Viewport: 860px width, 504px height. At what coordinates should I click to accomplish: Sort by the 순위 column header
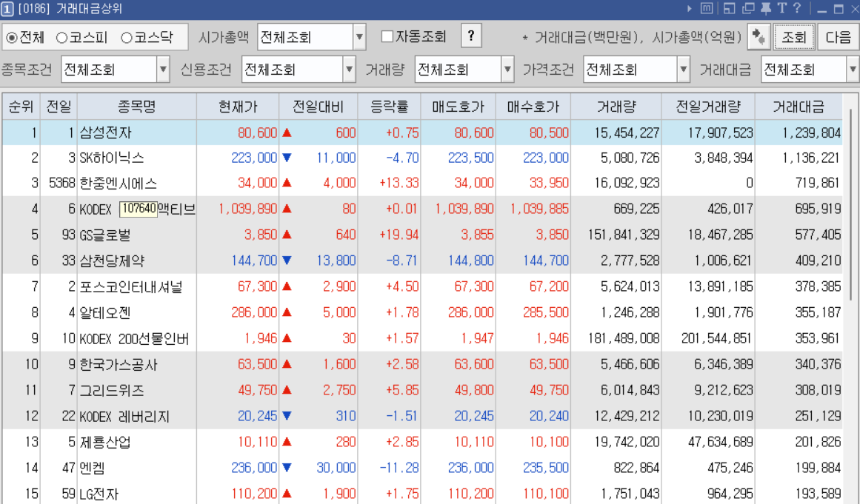point(21,107)
